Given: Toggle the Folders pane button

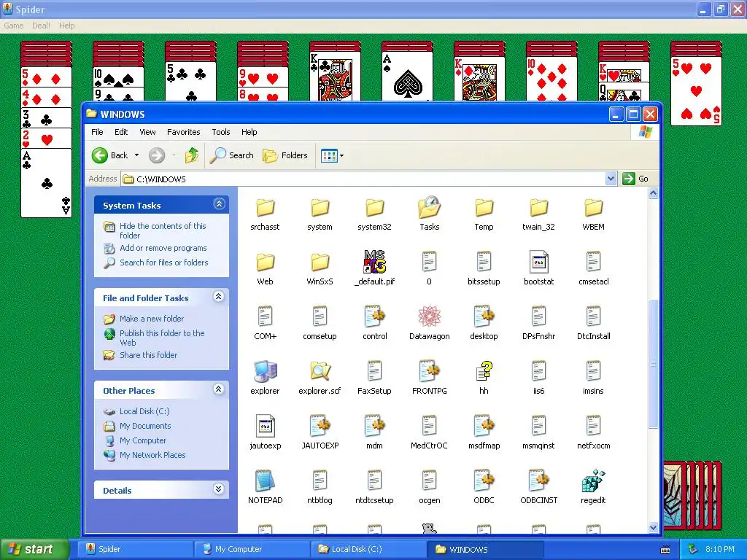Looking at the screenshot, I should [285, 155].
